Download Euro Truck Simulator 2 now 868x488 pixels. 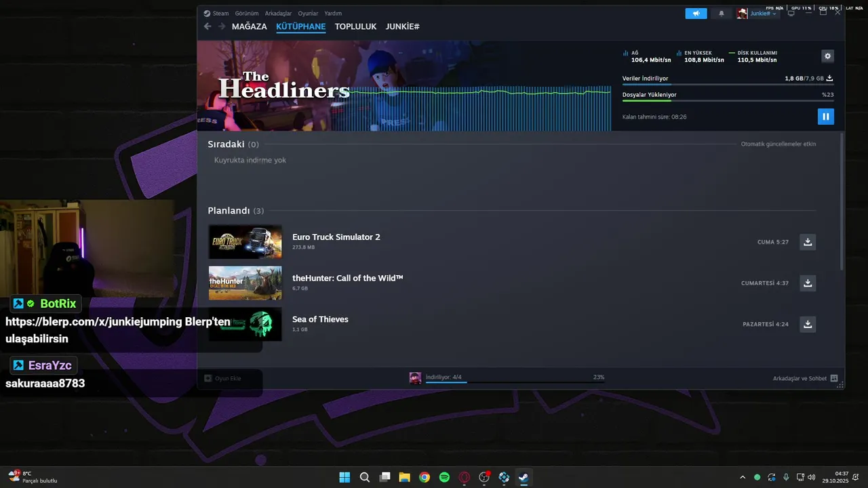click(808, 242)
